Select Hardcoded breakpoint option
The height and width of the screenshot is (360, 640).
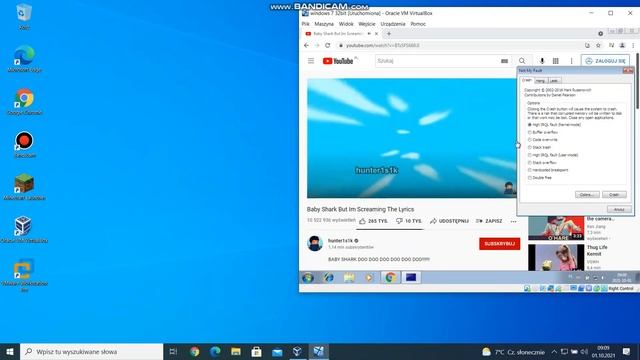coord(548,170)
